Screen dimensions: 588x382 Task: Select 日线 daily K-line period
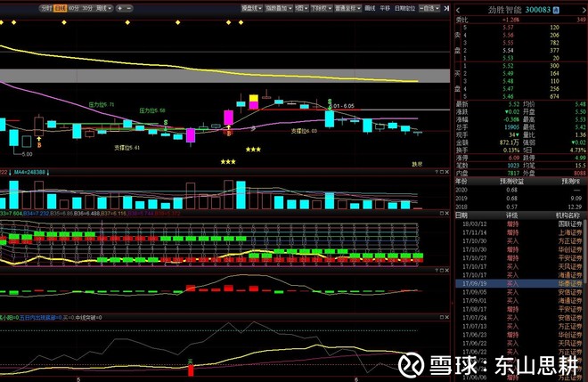click(x=60, y=8)
